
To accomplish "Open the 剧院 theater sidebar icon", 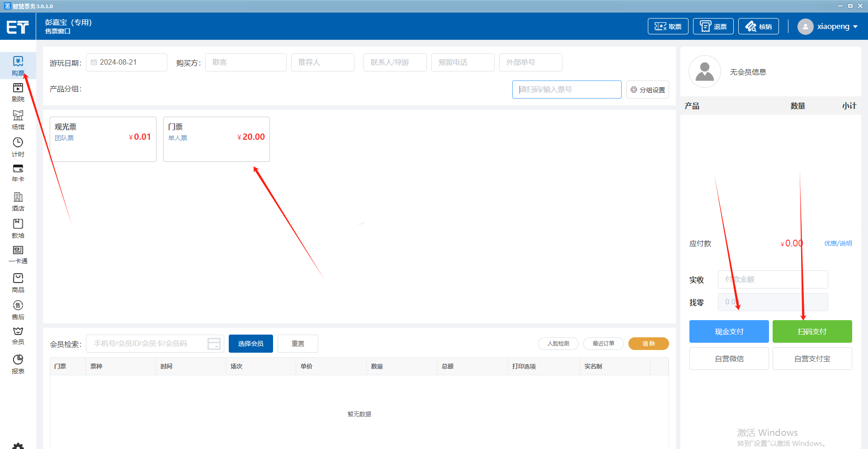I will click(18, 92).
